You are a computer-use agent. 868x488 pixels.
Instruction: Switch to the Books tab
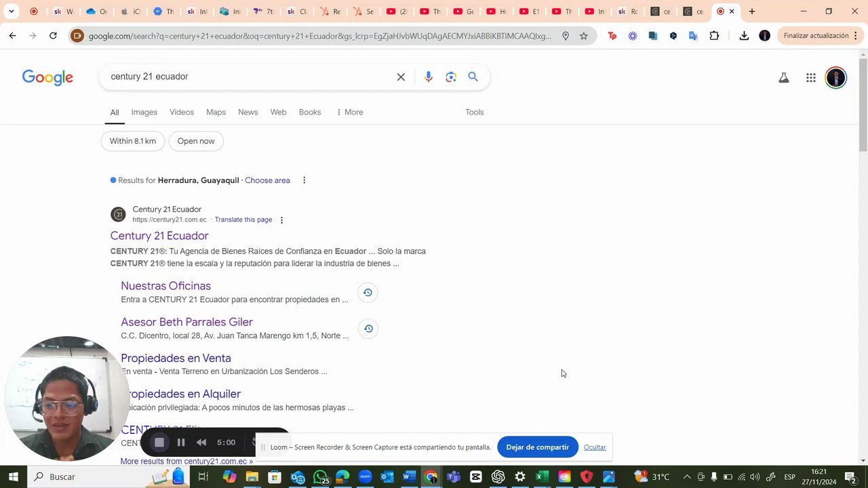(310, 113)
